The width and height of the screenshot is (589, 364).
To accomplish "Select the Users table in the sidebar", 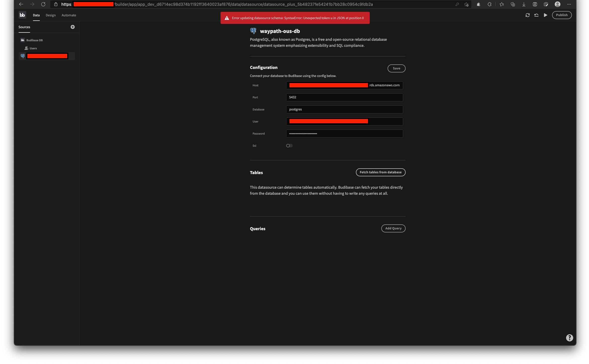I will pos(33,48).
